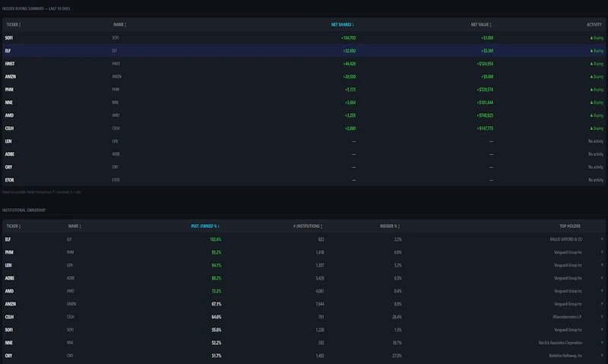The width and height of the screenshot is (608, 364).
Task: Click PHM institutional owned 95.2% value
Action: click(217, 252)
